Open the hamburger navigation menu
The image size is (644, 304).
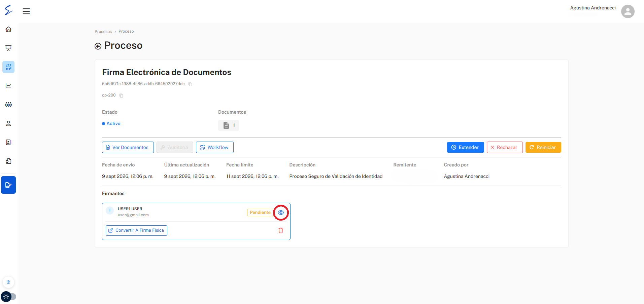pyautogui.click(x=26, y=11)
